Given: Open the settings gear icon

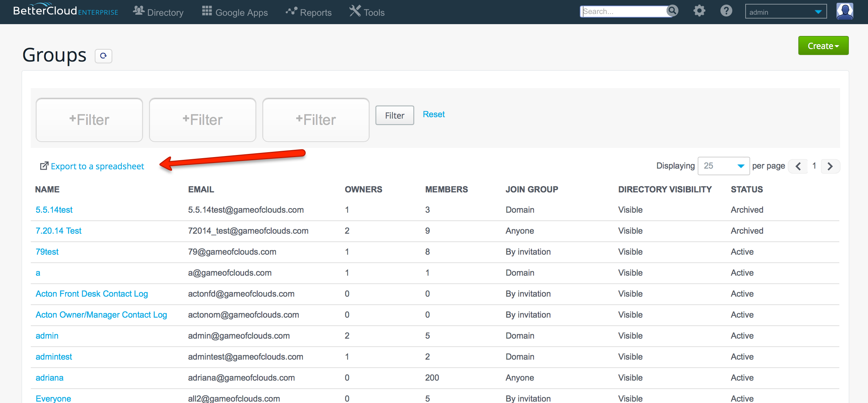Looking at the screenshot, I should point(699,11).
